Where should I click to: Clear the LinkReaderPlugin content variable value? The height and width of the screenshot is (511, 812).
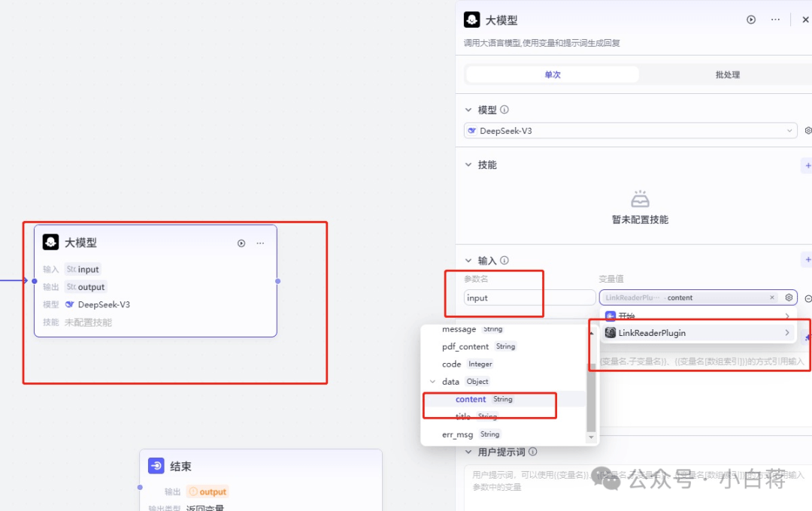click(x=771, y=297)
